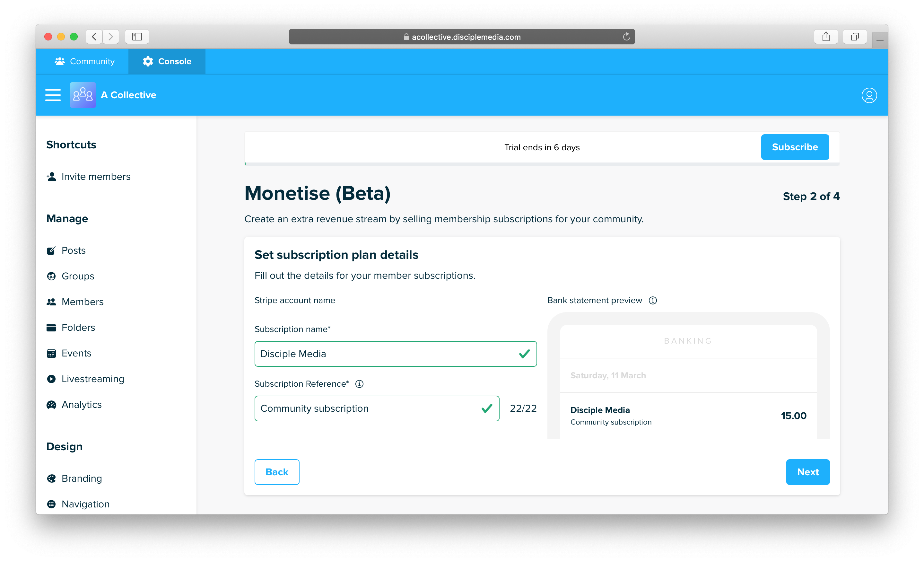Toggle the Safari sidebar

pyautogui.click(x=137, y=36)
